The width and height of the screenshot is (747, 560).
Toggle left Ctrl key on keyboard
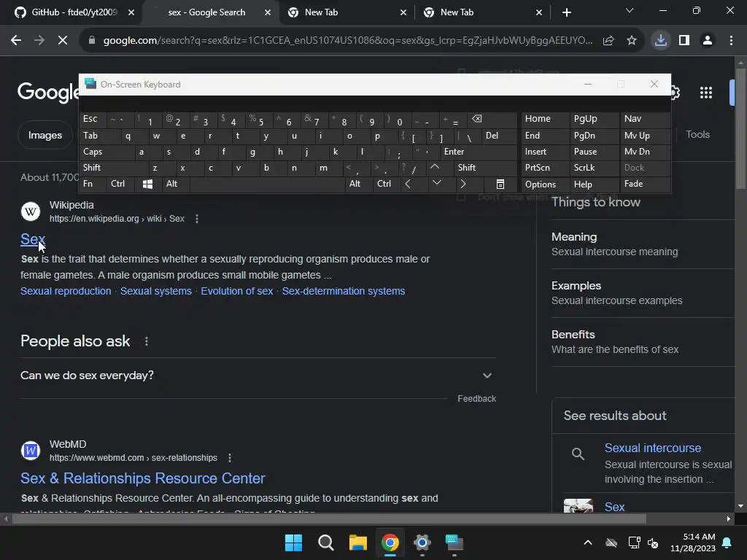(x=121, y=184)
